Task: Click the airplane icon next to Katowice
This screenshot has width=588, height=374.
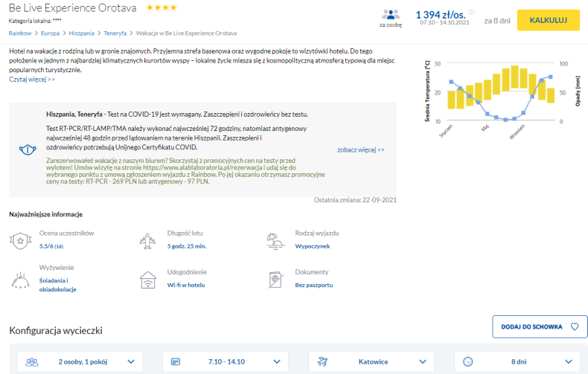Action: [x=322, y=361]
